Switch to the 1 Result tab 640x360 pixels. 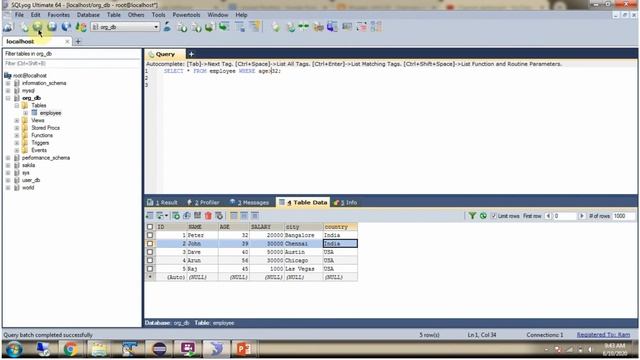[x=162, y=202]
